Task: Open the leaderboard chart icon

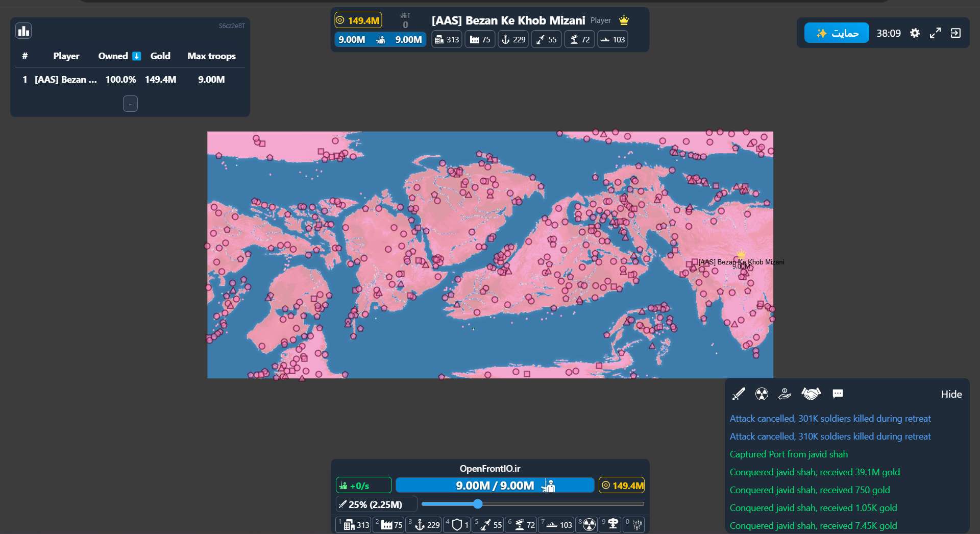Action: (x=23, y=31)
